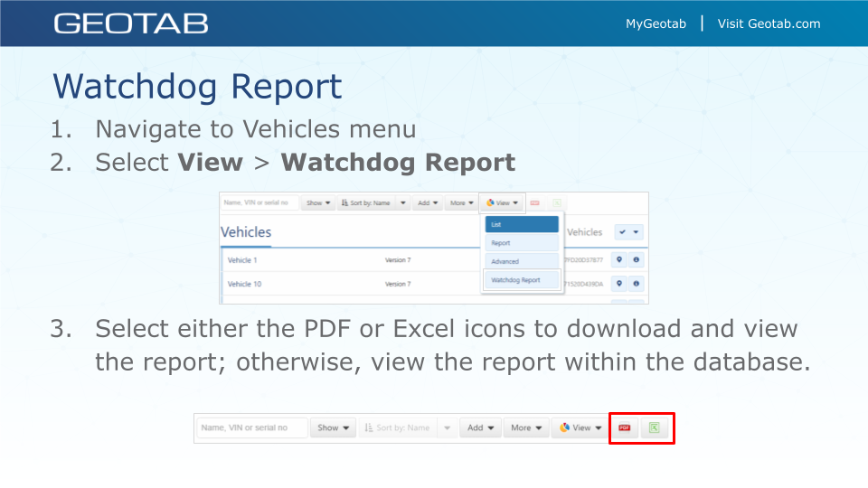Click the View dropdown in the upper toolbar

[502, 203]
